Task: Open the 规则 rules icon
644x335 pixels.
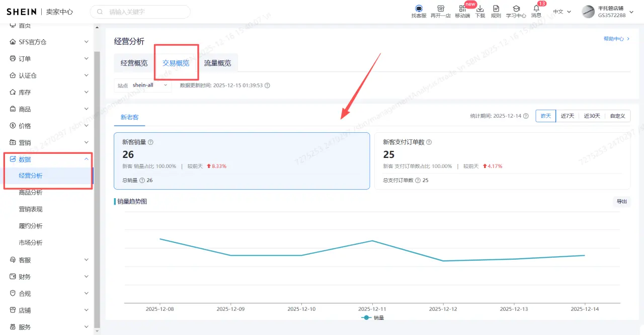Action: tap(496, 9)
